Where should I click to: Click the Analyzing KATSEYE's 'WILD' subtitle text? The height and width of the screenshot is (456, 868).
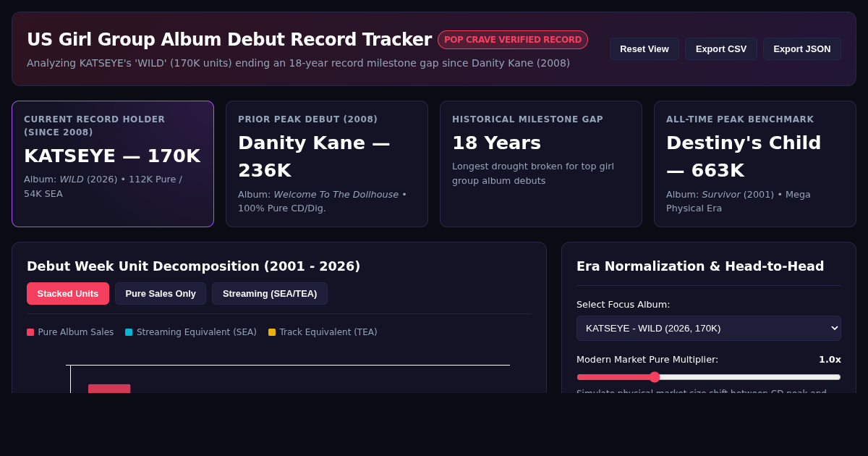[298, 63]
